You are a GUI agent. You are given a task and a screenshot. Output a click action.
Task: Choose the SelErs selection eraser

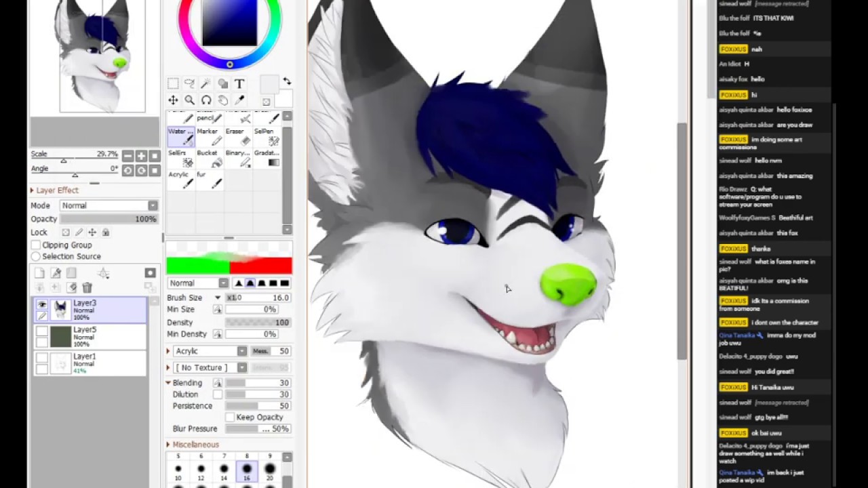(181, 158)
